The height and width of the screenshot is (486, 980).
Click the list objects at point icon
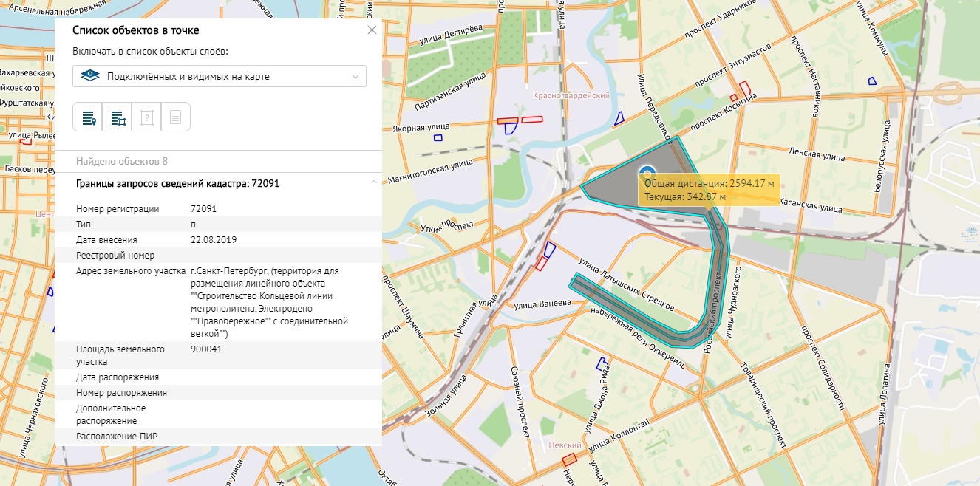[88, 117]
